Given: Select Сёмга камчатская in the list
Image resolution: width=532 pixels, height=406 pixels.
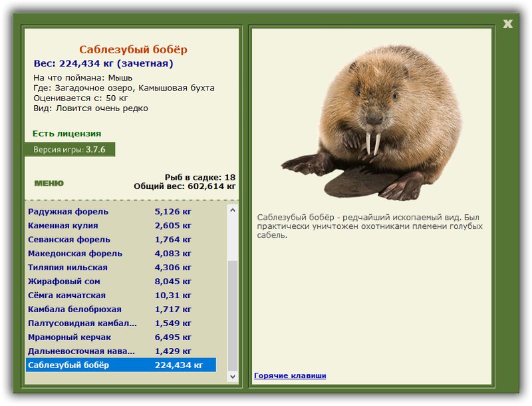Looking at the screenshot, I should (121, 295).
